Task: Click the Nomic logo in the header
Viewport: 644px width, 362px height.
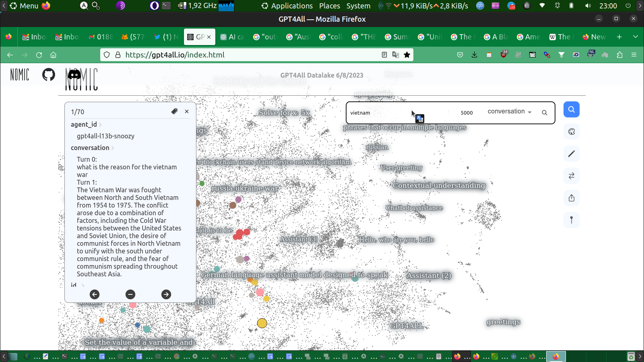Action: click(20, 74)
